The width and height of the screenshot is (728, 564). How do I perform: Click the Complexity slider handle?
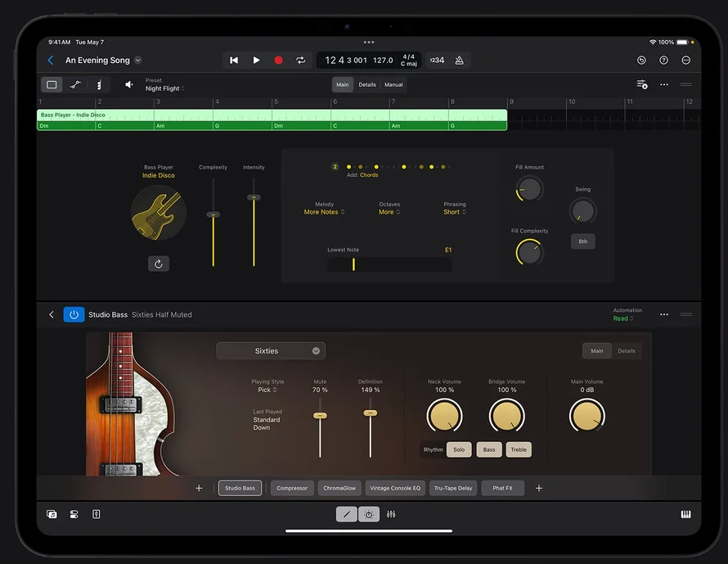(x=213, y=214)
